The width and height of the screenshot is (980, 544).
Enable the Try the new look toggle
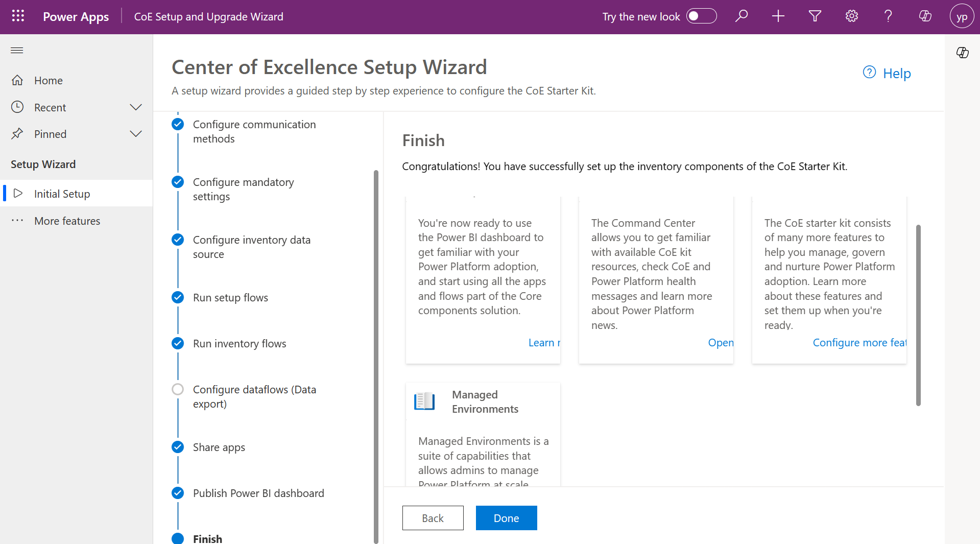(702, 16)
